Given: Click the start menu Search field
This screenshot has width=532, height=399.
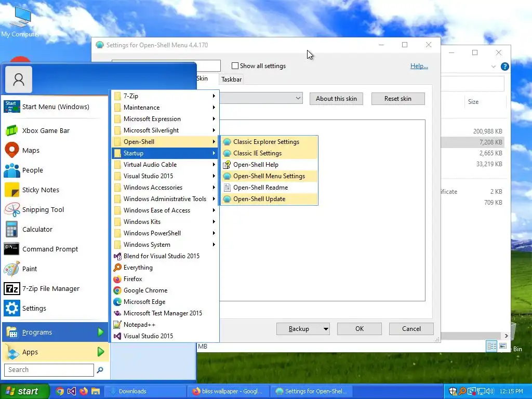Looking at the screenshot, I should pos(49,370).
